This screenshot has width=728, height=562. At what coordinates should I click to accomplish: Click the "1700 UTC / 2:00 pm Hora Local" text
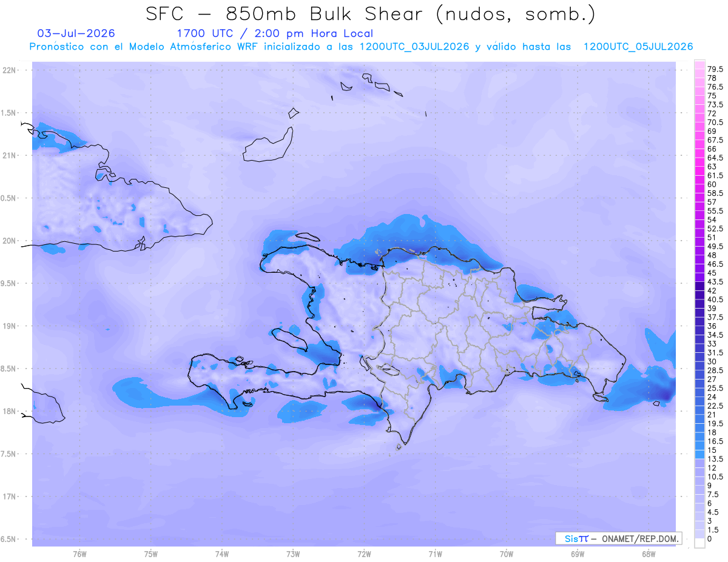pos(275,33)
